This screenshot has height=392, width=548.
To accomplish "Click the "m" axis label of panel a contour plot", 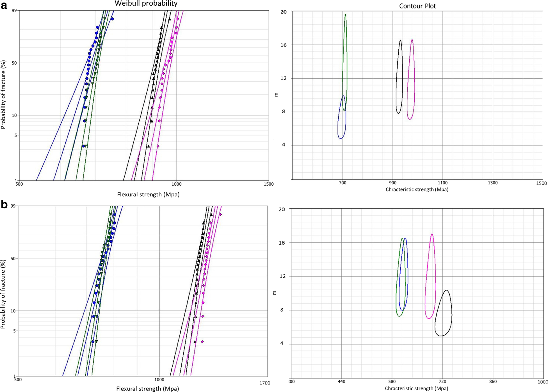I will [x=276, y=95].
